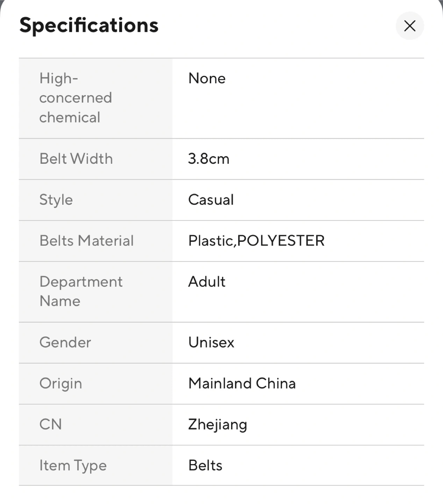Viewport: 443px width, 504px height.
Task: Click the Belts item type value
Action: 205,465
